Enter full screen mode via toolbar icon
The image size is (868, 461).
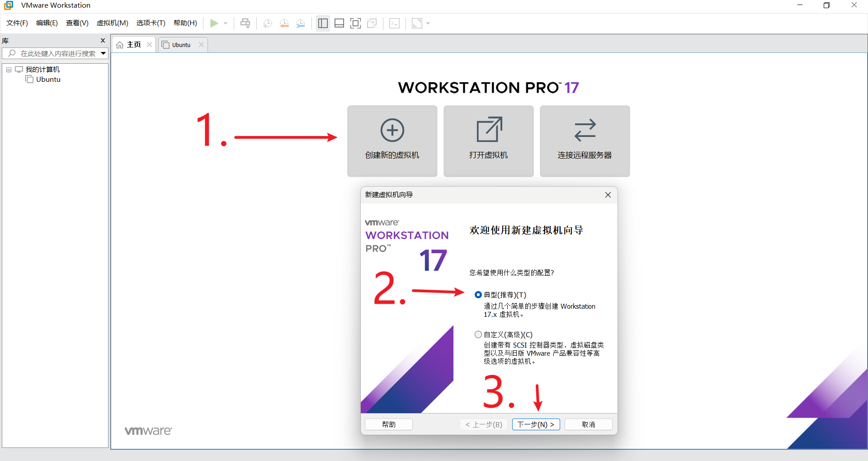pyautogui.click(x=355, y=24)
